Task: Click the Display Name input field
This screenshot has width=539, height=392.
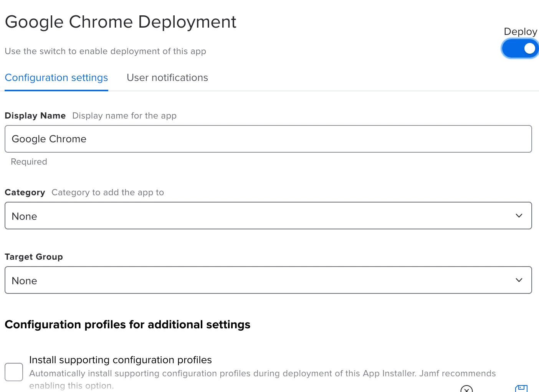Action: point(268,139)
